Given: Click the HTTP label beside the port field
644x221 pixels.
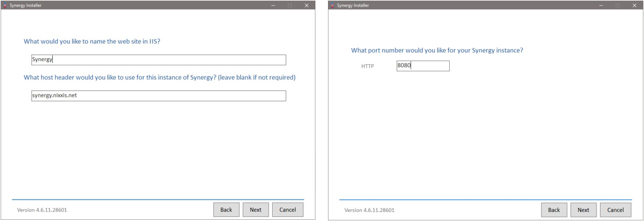Looking at the screenshot, I should click(368, 66).
